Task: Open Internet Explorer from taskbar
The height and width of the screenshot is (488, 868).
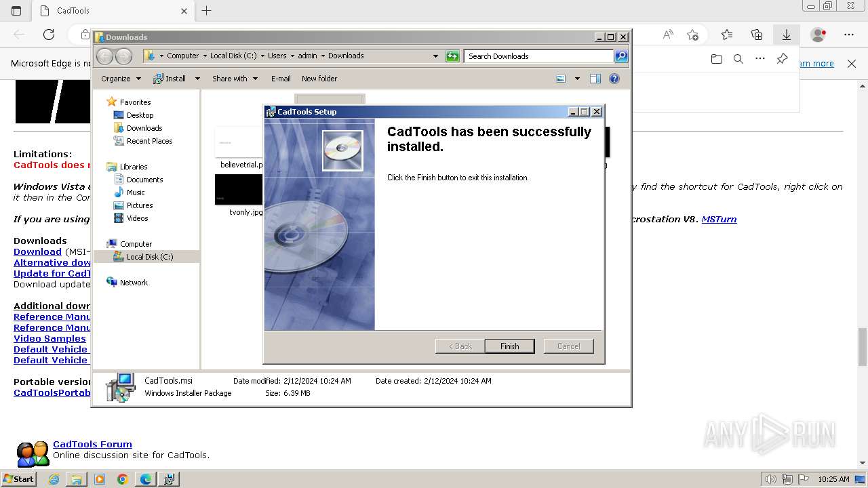Action: (54, 479)
